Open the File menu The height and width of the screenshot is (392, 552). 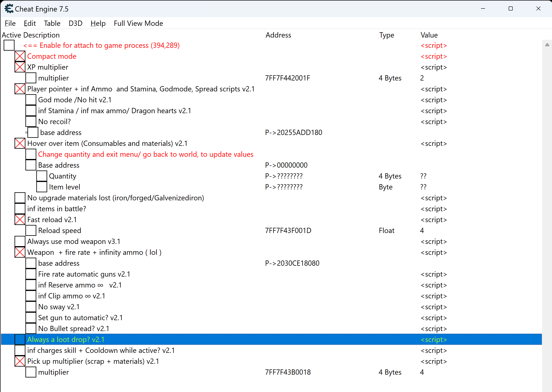tap(10, 23)
